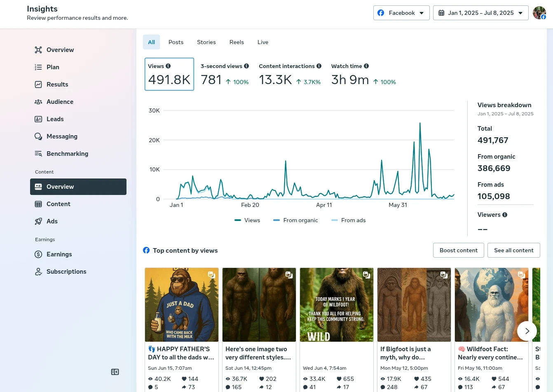Click the 'Wildfoot Fact' post title

point(490,353)
